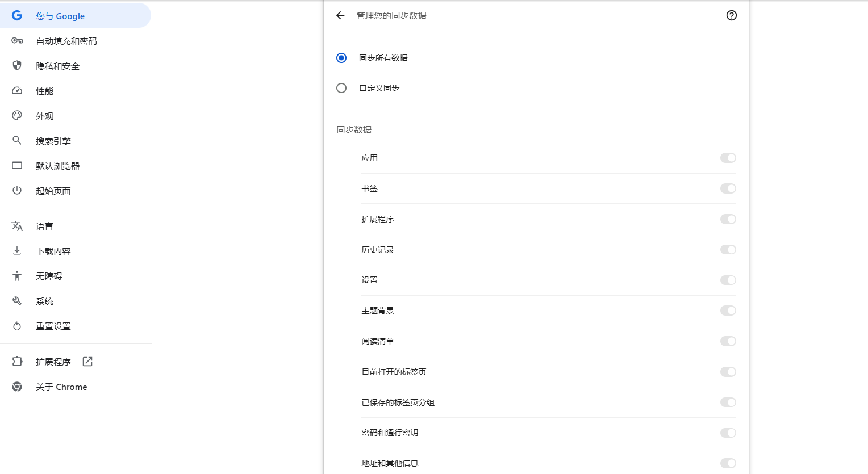Open the 您与 Google settings section
The width and height of the screenshot is (868, 474).
[76, 16]
